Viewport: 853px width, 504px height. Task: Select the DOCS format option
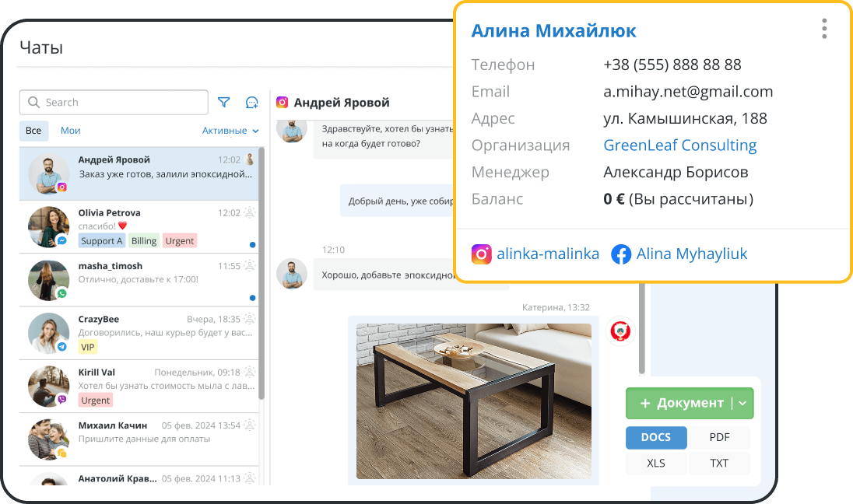click(656, 437)
